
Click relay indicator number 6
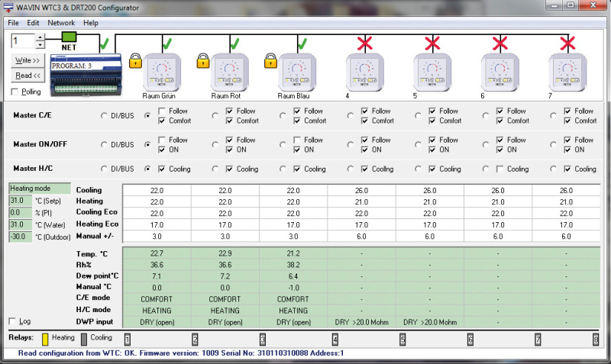pos(470,340)
